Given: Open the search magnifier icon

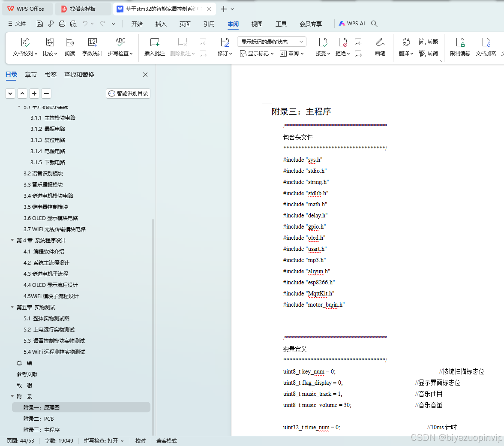Looking at the screenshot, I should point(374,24).
